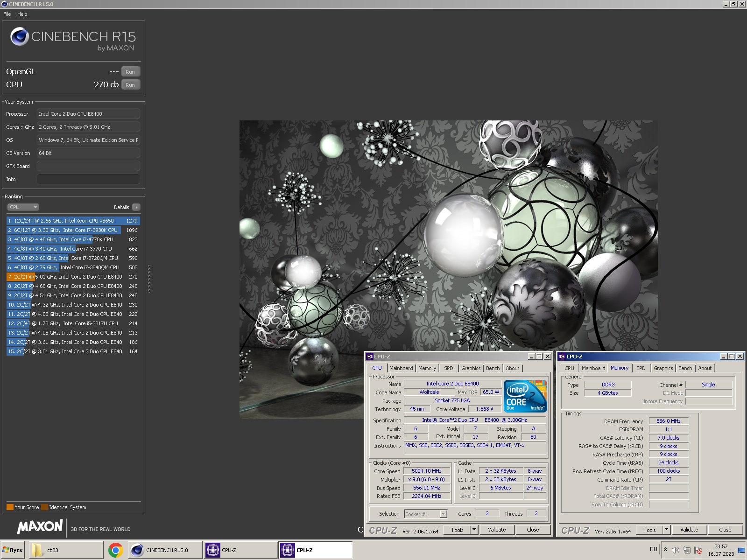
Task: Click the MAXON logo at the bottom
Action: tap(40, 527)
